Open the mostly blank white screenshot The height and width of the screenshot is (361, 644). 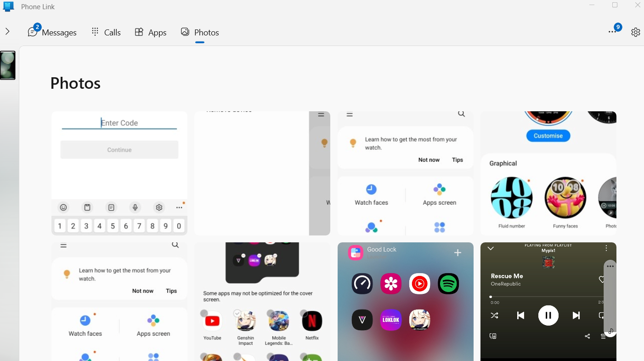coord(262,173)
